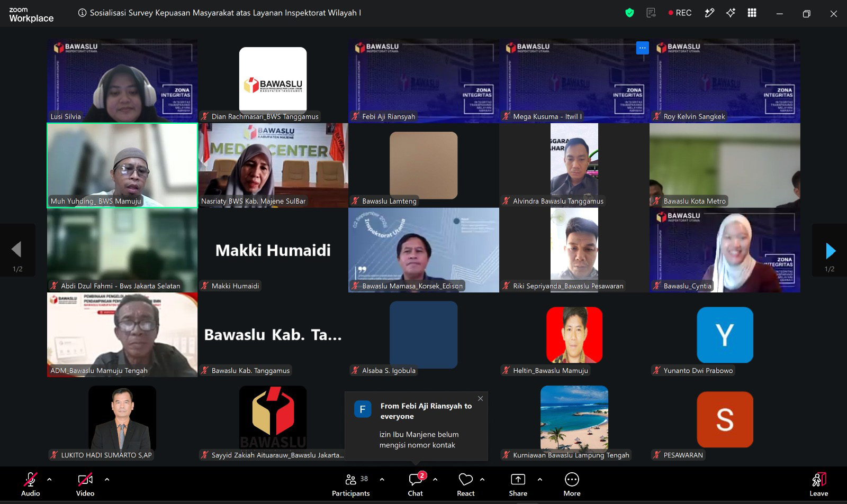847x504 pixels.
Task: Click the green encryption shield icon
Action: tap(629, 13)
